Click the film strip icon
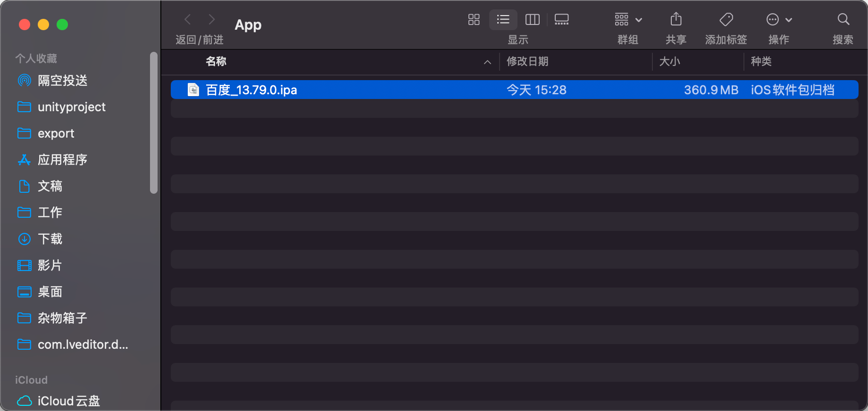868x411 pixels. click(25, 265)
